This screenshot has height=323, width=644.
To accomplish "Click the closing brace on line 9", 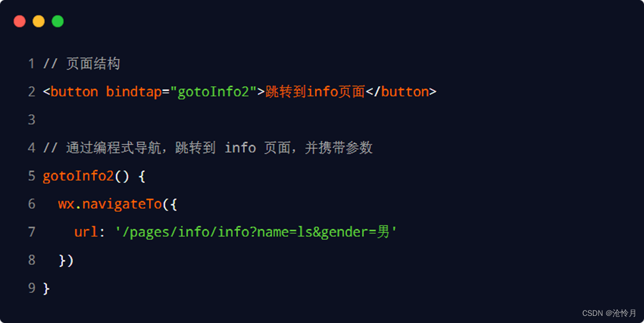I will (x=46, y=289).
